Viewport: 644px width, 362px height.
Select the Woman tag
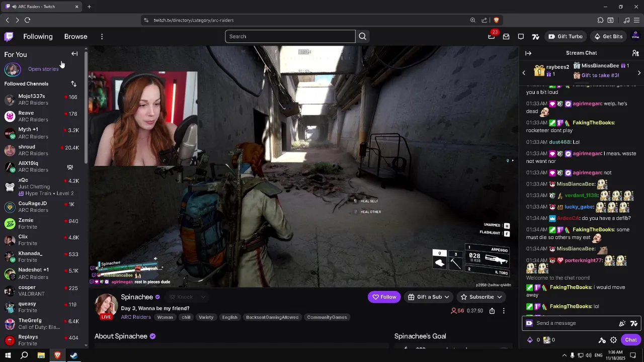(165, 317)
